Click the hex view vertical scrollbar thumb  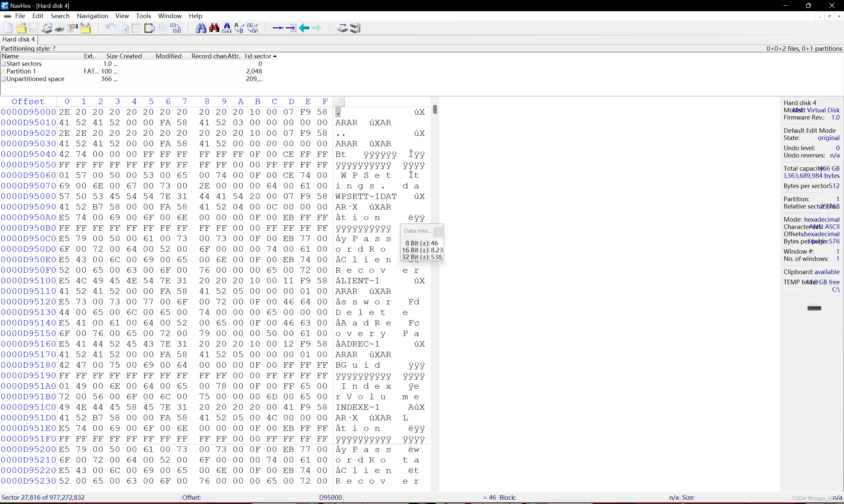click(435, 109)
